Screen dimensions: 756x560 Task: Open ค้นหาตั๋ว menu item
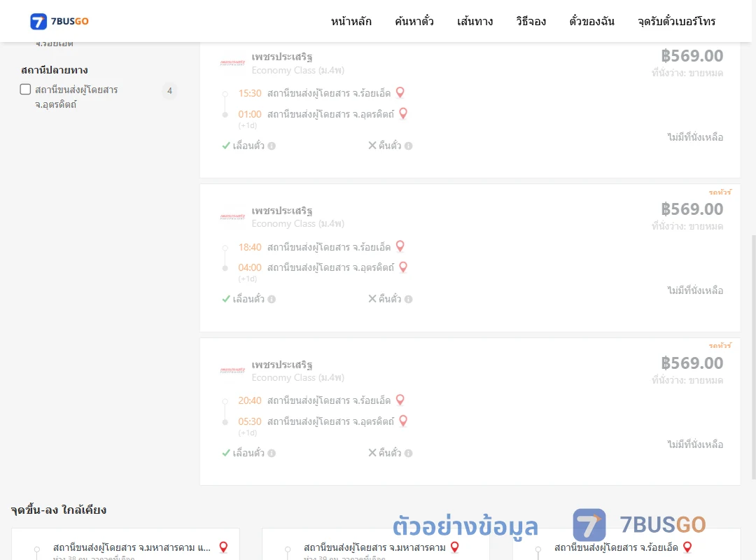(x=414, y=21)
